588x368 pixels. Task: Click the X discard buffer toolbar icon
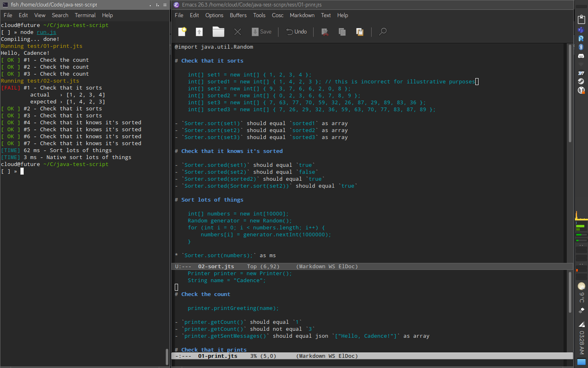[x=238, y=31]
